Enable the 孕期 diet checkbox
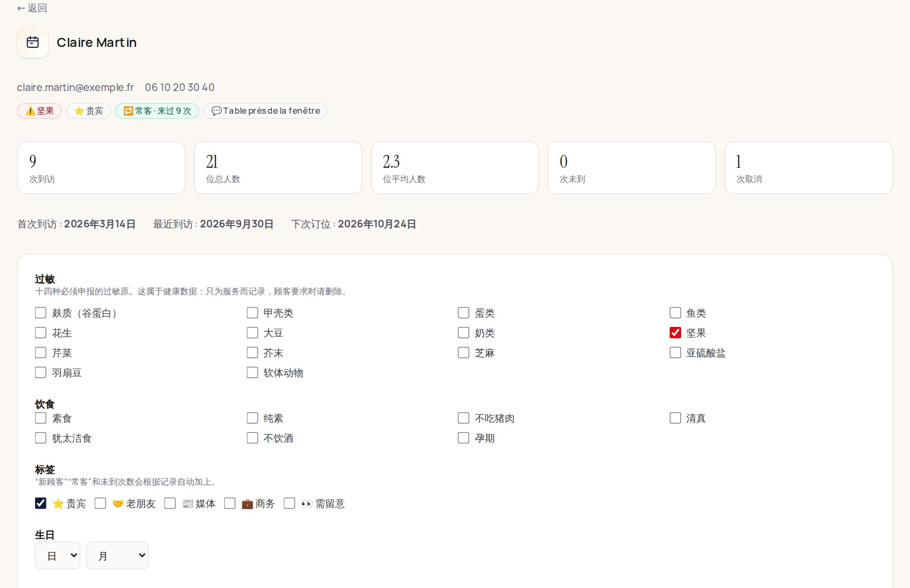The image size is (910, 588). 464,438
